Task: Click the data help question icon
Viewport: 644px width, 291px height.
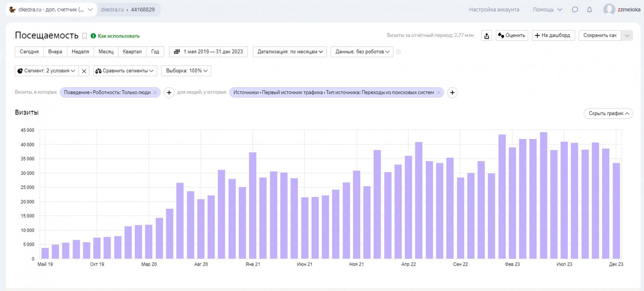Action: [398, 52]
